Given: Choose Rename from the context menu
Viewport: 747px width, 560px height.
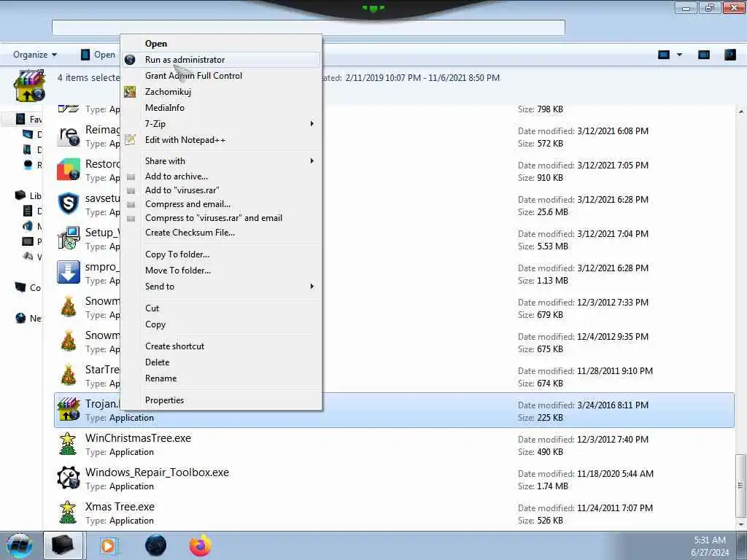Looking at the screenshot, I should [160, 378].
